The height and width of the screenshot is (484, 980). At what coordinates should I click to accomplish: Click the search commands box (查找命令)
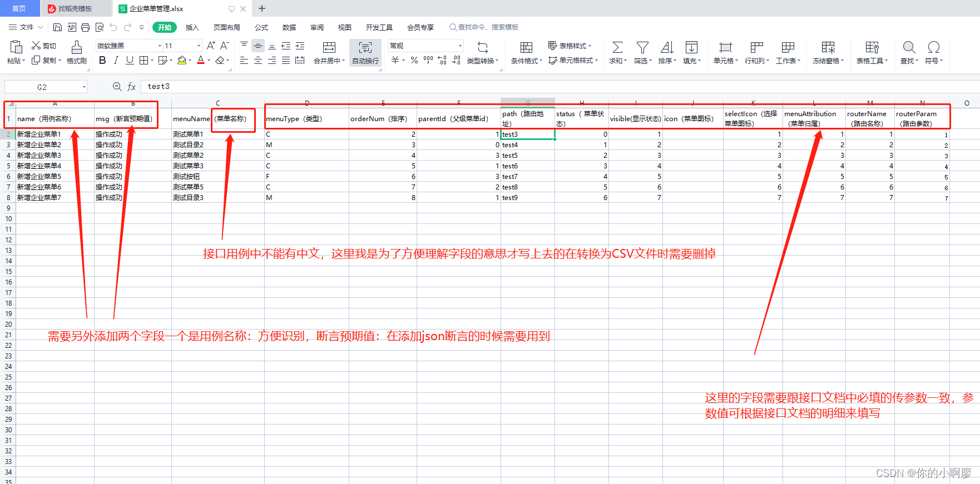coord(484,27)
